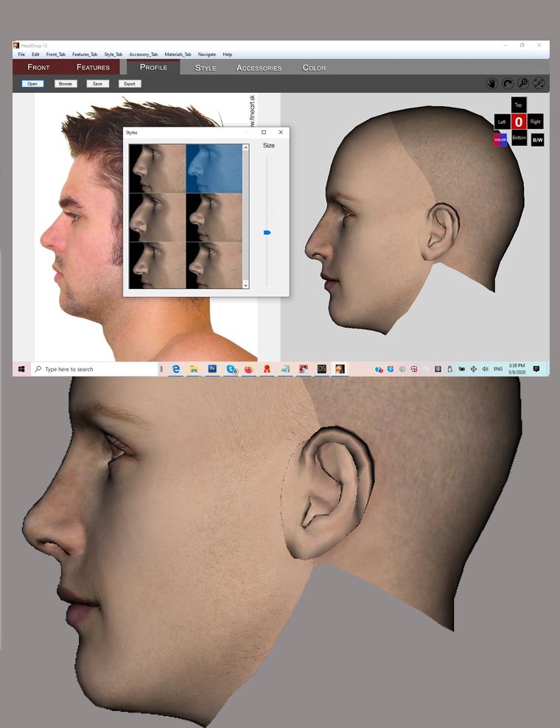Viewport: 560px width, 728px height.
Task: Select the rotate view tool
Action: 508,83
